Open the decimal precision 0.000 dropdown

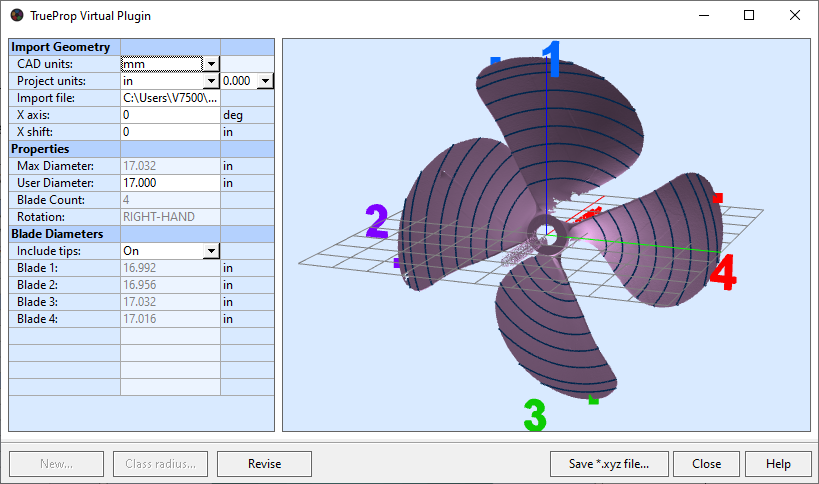tap(265, 81)
